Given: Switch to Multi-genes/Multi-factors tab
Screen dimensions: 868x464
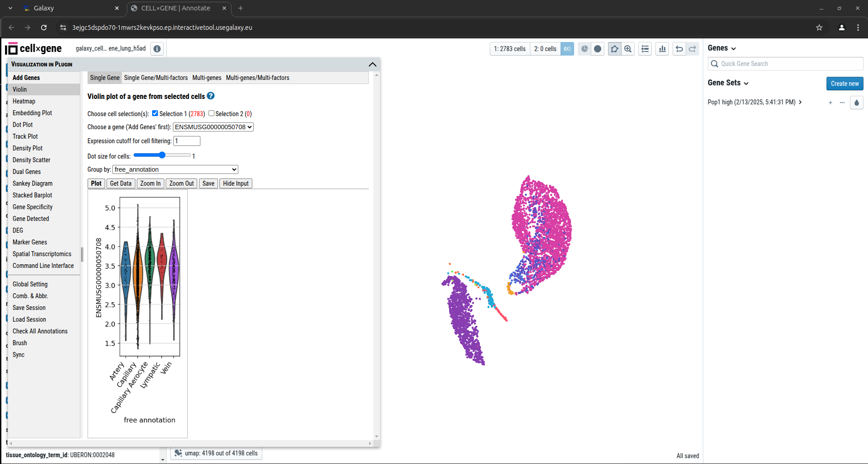Looking at the screenshot, I should coord(258,78).
